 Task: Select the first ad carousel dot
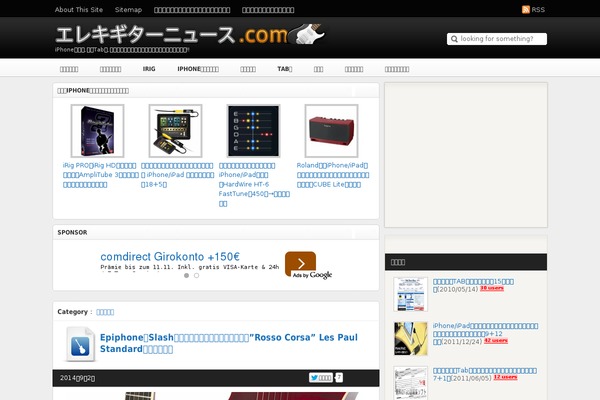(x=186, y=276)
